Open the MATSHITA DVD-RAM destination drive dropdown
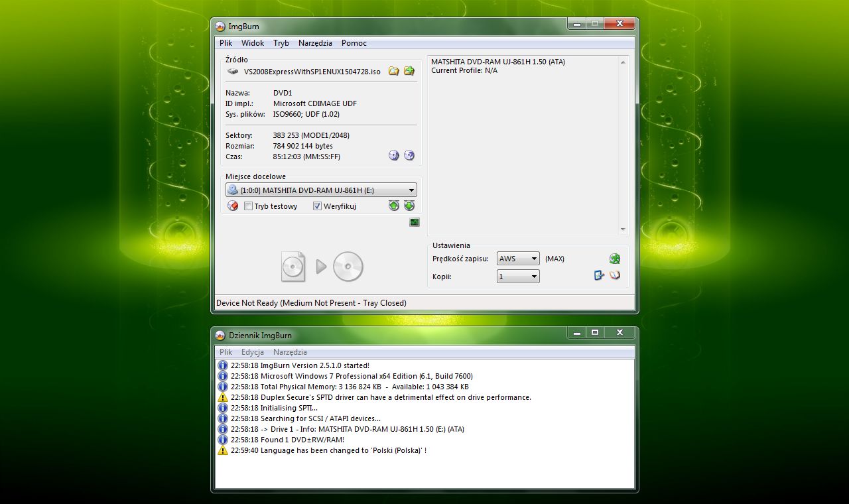849x504 pixels. point(322,190)
